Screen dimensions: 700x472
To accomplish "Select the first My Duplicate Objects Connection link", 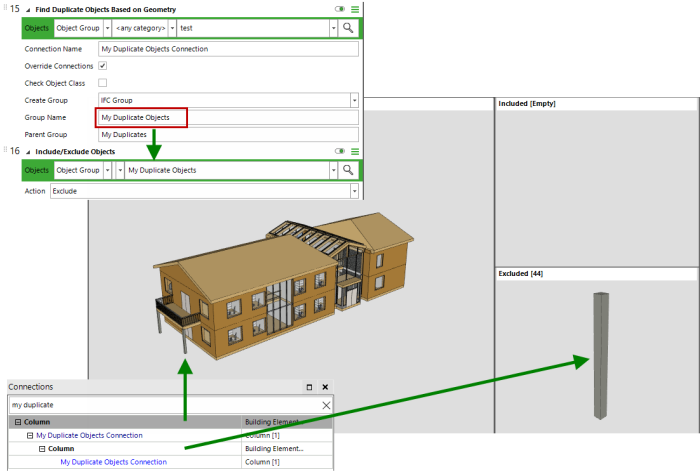I will pyautogui.click(x=89, y=435).
